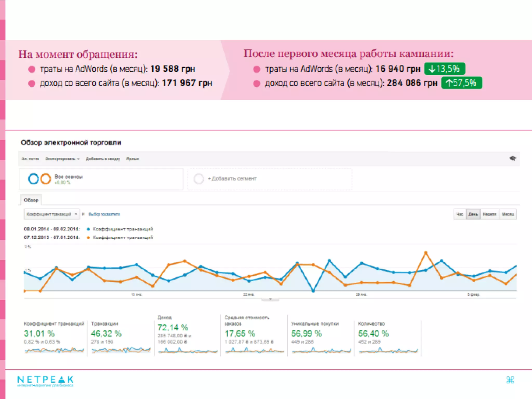Click Эл. почта toolbar item
The width and height of the screenshot is (532, 399).
(30, 159)
